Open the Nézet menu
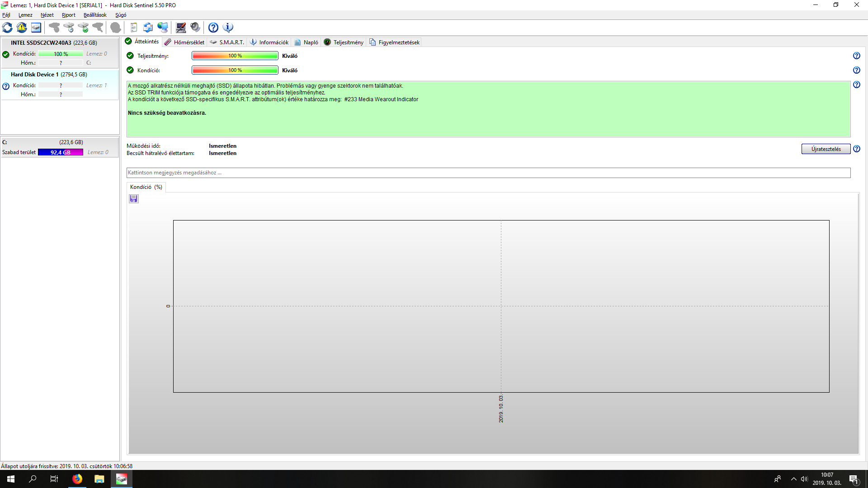The image size is (868, 488). [47, 15]
